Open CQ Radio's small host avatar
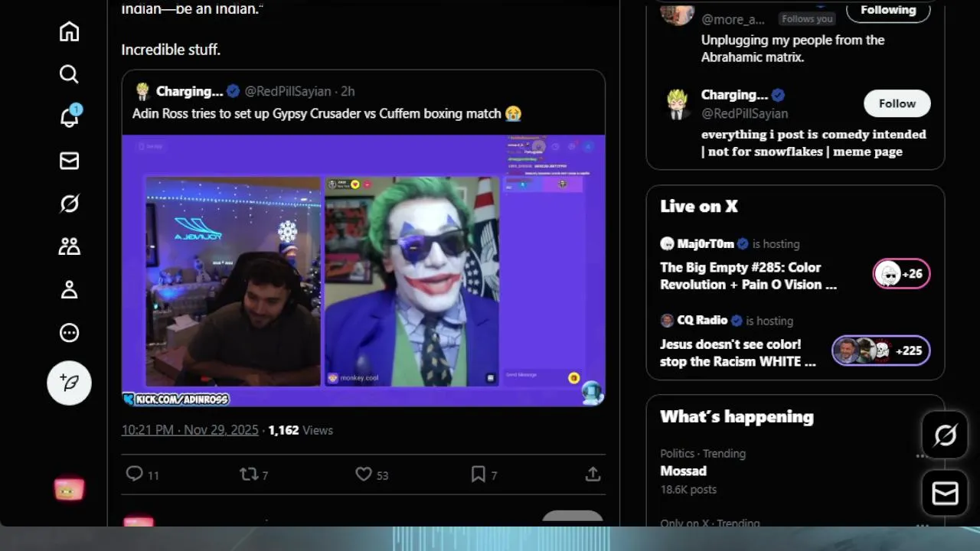 point(667,321)
